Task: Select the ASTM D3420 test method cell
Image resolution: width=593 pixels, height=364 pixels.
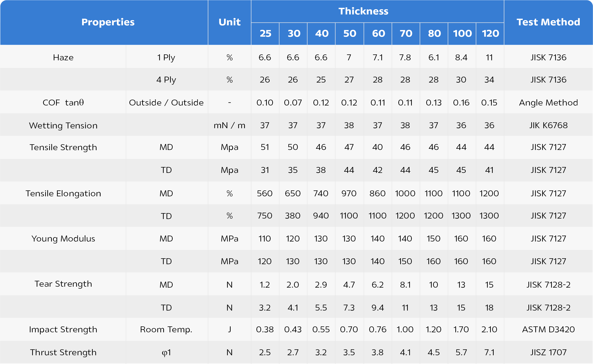Action: click(x=548, y=329)
